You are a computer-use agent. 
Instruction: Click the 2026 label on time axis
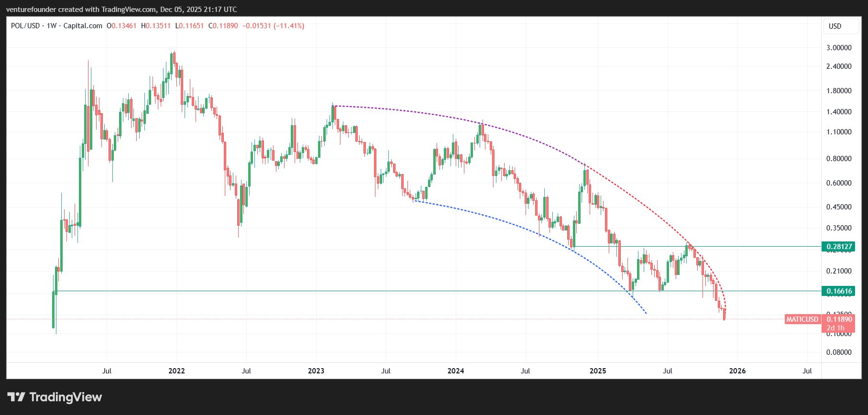point(737,371)
